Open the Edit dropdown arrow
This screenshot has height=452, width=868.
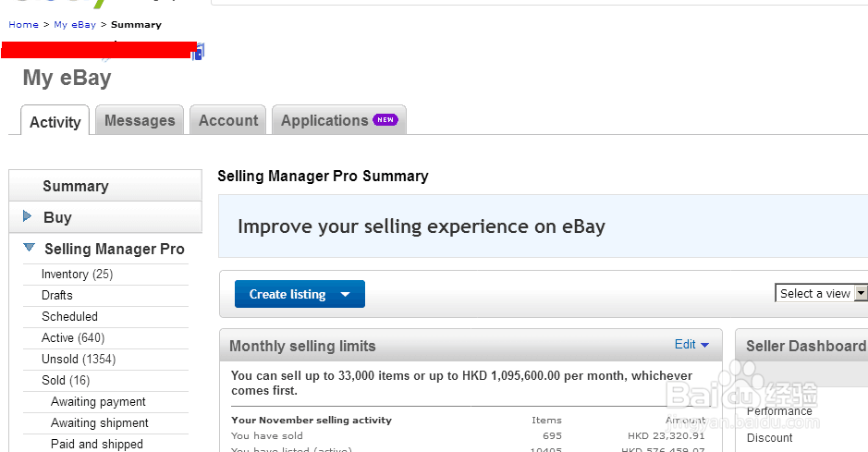(704, 345)
